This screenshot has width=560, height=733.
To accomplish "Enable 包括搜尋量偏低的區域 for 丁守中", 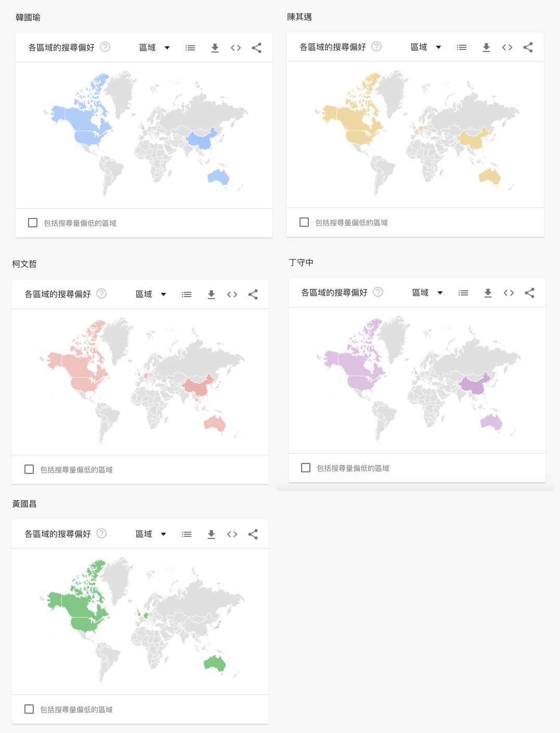I will coord(306,468).
